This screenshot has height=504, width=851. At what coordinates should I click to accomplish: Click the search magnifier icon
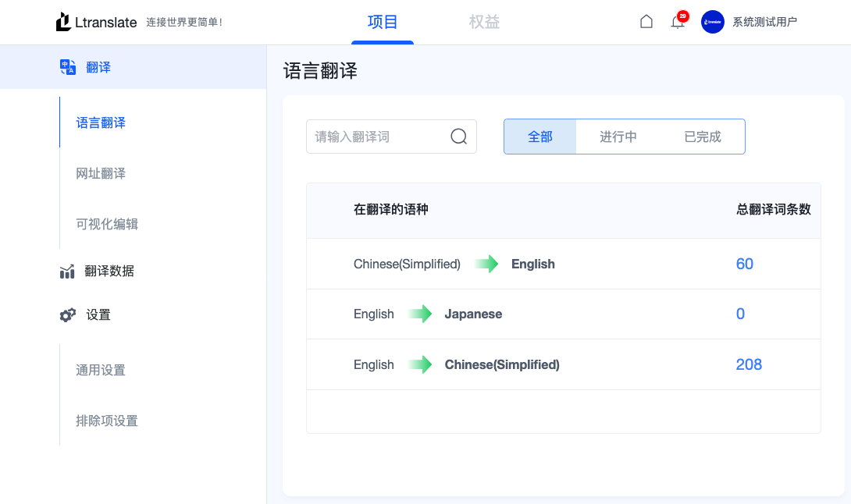pyautogui.click(x=458, y=136)
